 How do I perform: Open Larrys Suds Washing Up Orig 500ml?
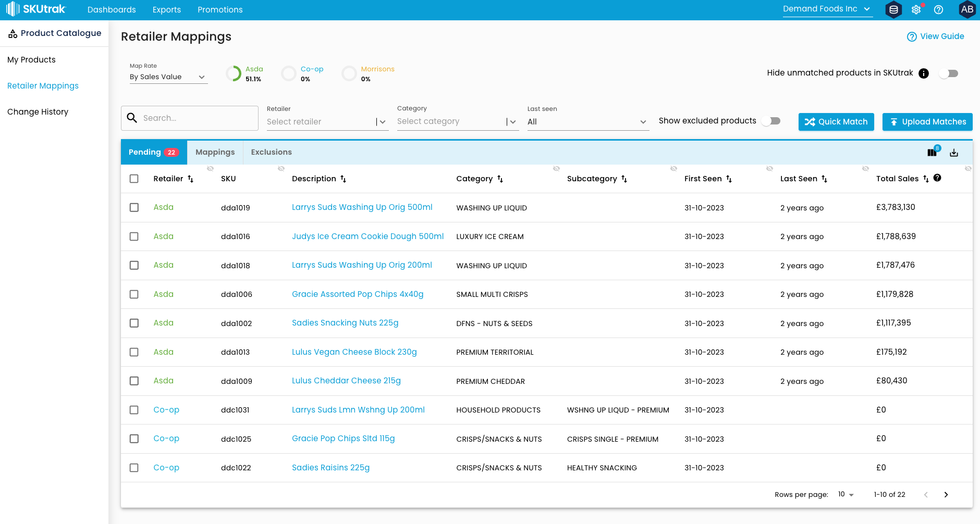(x=362, y=207)
